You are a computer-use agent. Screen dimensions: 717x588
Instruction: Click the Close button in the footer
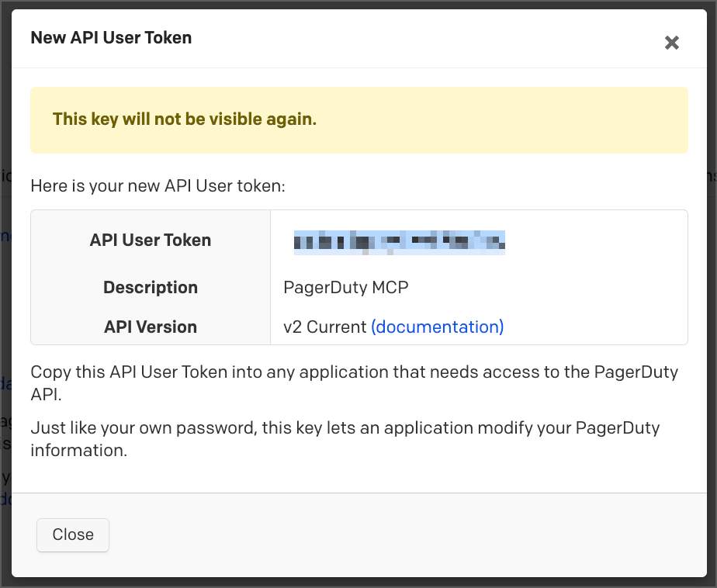[73, 534]
